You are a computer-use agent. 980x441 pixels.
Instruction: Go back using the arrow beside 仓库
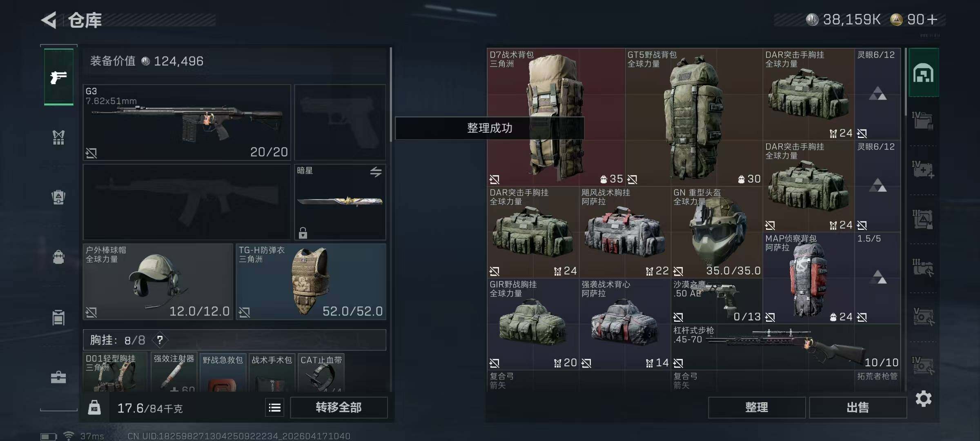click(49, 20)
